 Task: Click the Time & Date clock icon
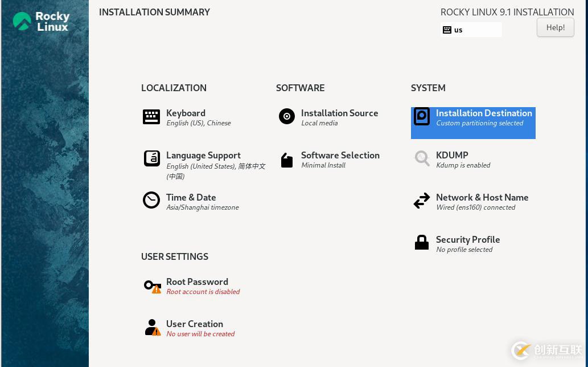coord(151,201)
